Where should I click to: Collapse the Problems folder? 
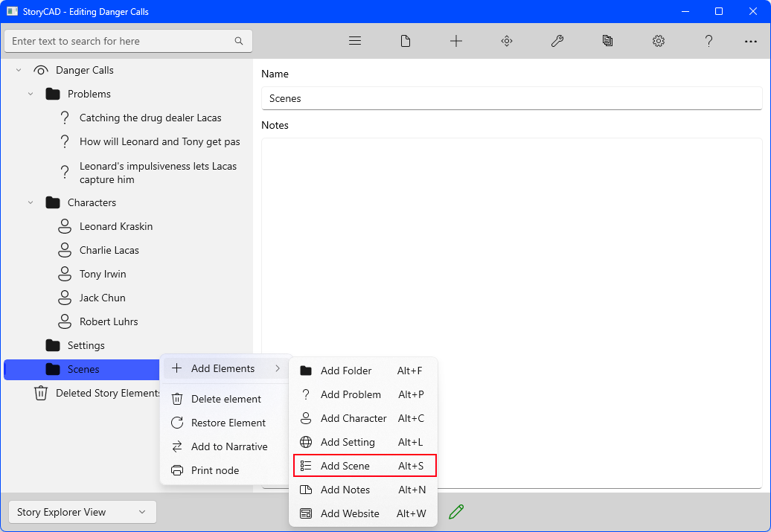pyautogui.click(x=31, y=94)
